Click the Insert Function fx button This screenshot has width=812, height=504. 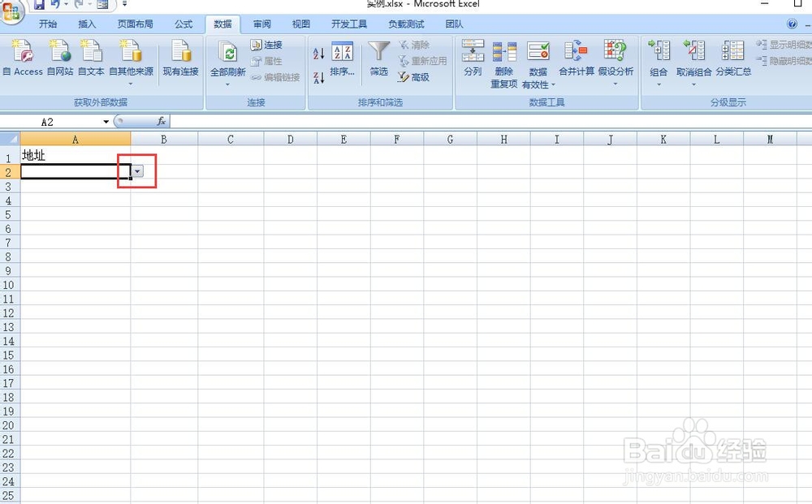tap(162, 121)
